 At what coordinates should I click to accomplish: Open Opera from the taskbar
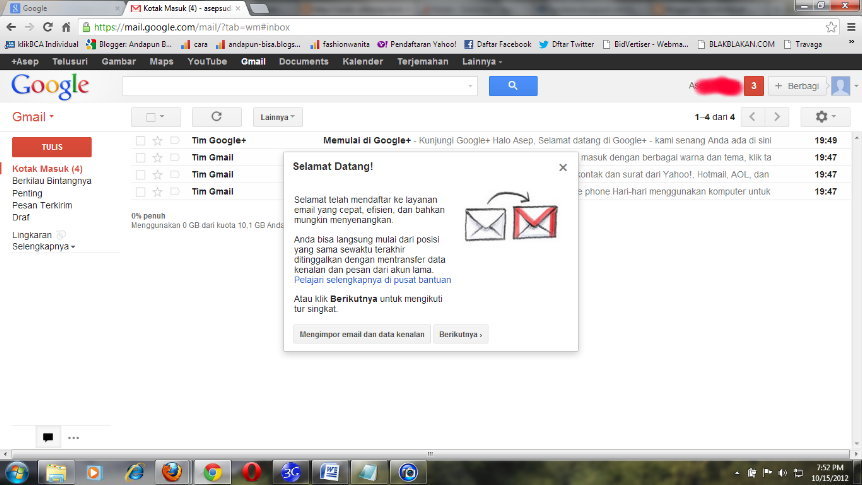pos(251,472)
